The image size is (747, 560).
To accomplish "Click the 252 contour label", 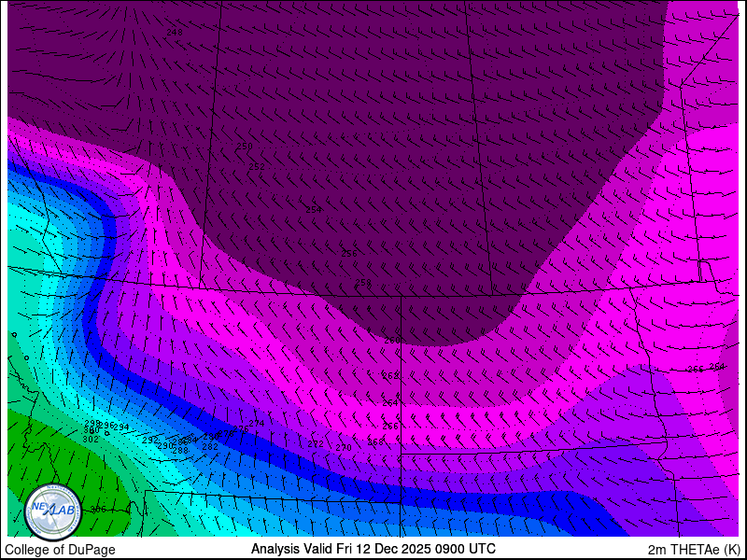I will click(x=257, y=167).
